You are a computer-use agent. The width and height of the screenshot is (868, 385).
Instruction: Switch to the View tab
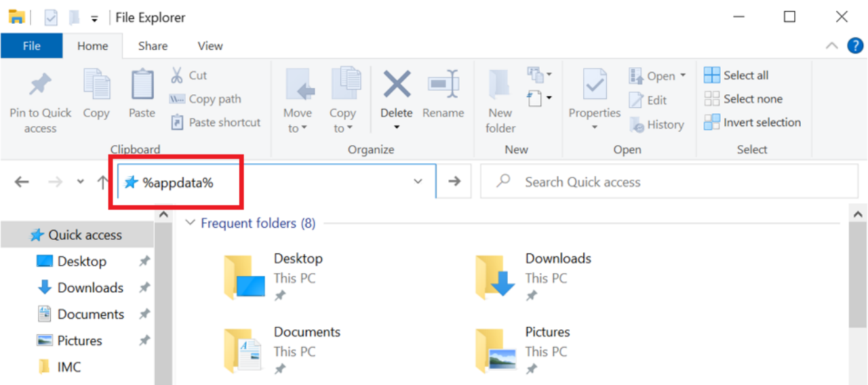coord(210,46)
